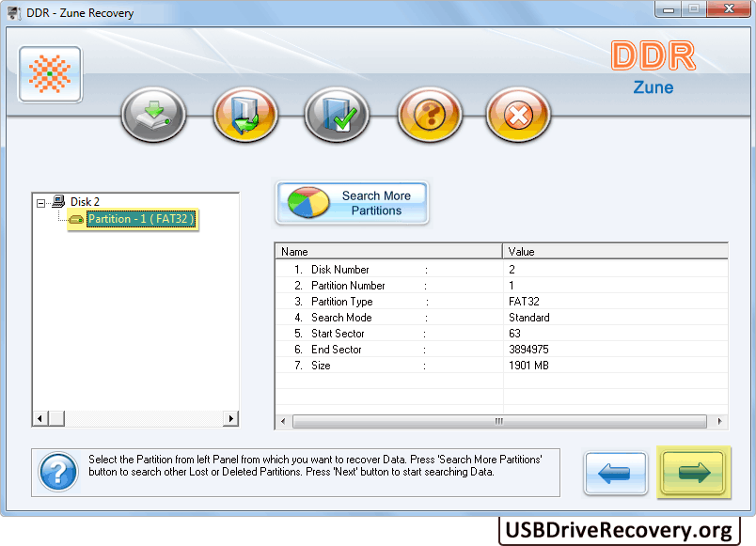This screenshot has width=756, height=546.
Task: Click the details table right scroll arrow
Action: pos(719,422)
